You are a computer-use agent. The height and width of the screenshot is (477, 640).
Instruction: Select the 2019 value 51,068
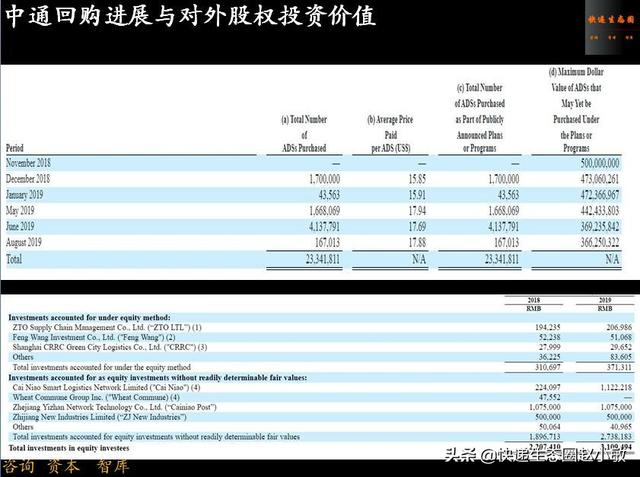coord(621,337)
